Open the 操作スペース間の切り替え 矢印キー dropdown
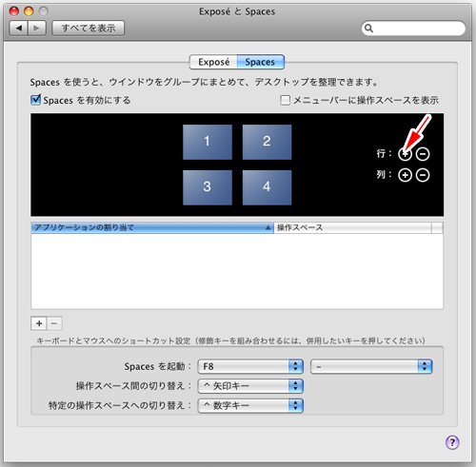 click(250, 386)
